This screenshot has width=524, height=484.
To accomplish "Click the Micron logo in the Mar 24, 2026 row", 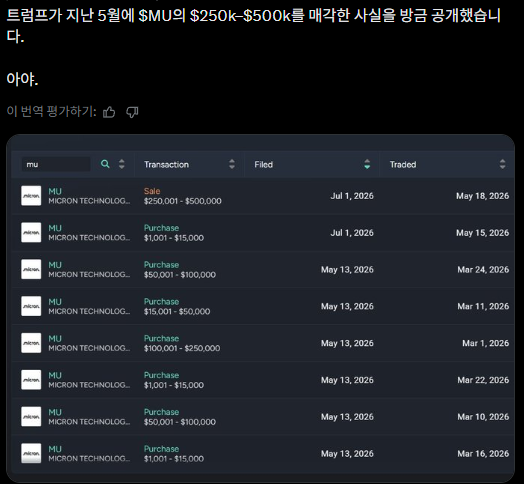I will click(31, 269).
